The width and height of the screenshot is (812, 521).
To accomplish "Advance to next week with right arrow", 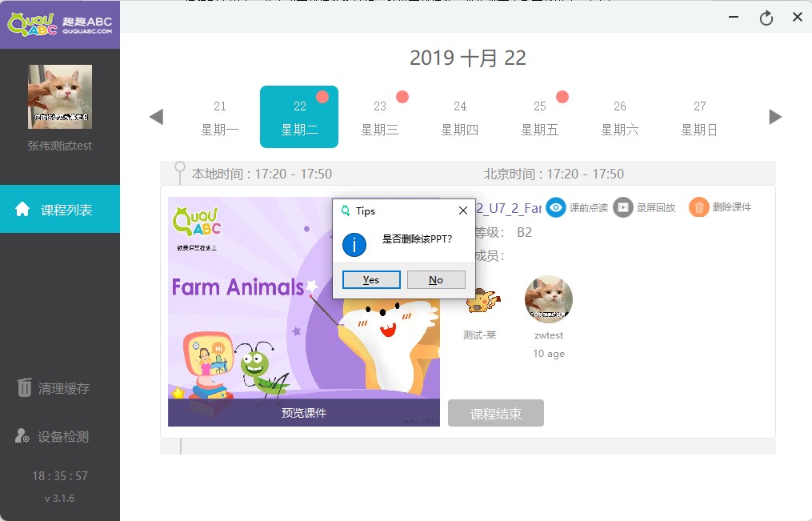I will click(775, 117).
